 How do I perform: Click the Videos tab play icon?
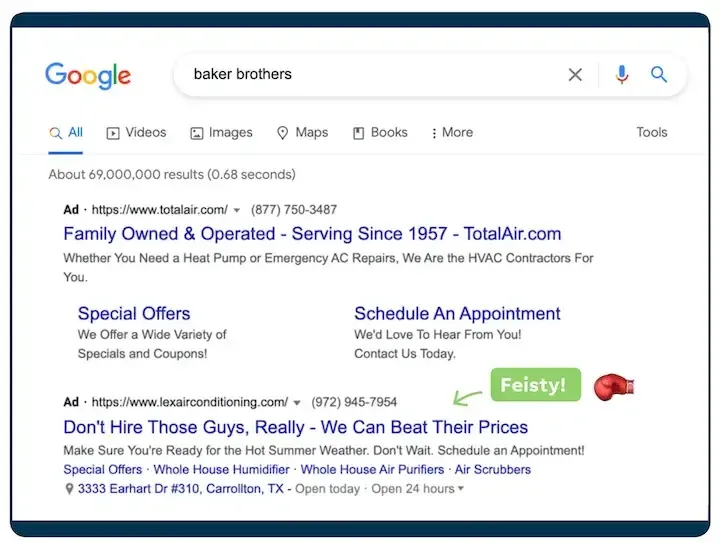pyautogui.click(x=113, y=133)
